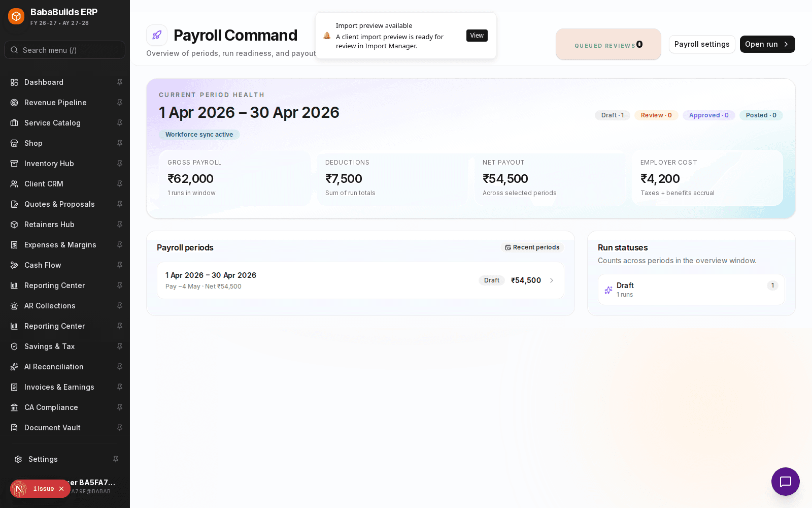Click the Net Payout ₹54,500 card
The height and width of the screenshot is (508, 812).
pos(550,178)
